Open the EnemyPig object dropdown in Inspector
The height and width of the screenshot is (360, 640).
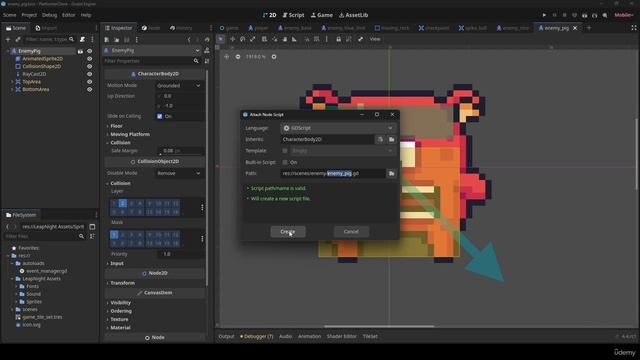(x=152, y=51)
